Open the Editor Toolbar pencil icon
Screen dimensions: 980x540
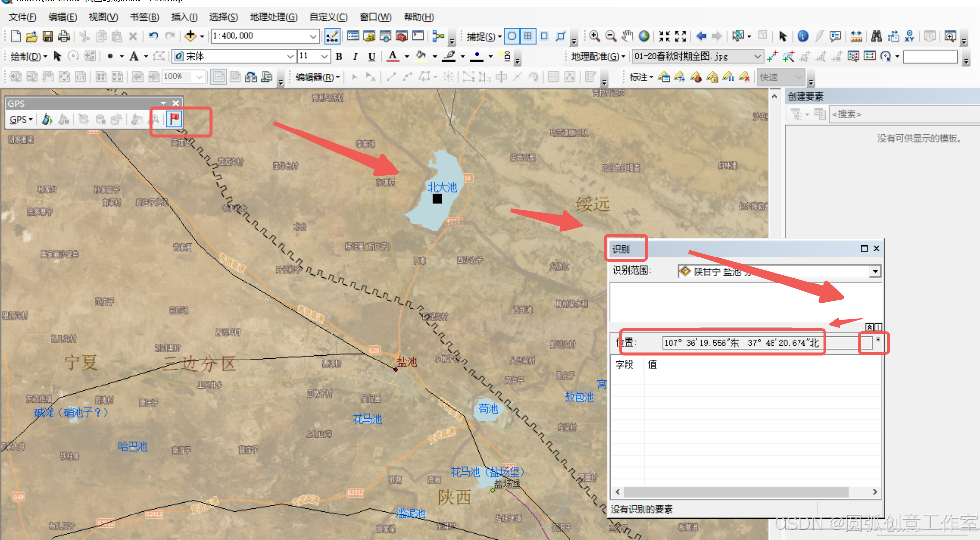[x=332, y=36]
